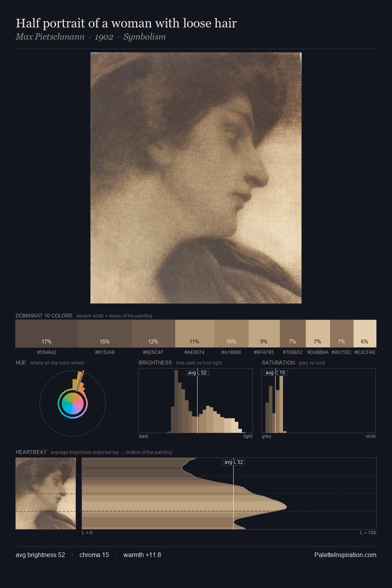Select the #A18668 swatch at 10%
392x588 pixels.
(x=231, y=334)
